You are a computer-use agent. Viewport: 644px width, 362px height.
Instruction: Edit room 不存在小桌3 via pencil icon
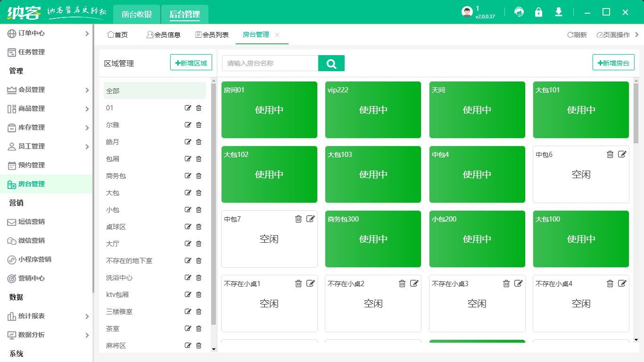pos(518,283)
